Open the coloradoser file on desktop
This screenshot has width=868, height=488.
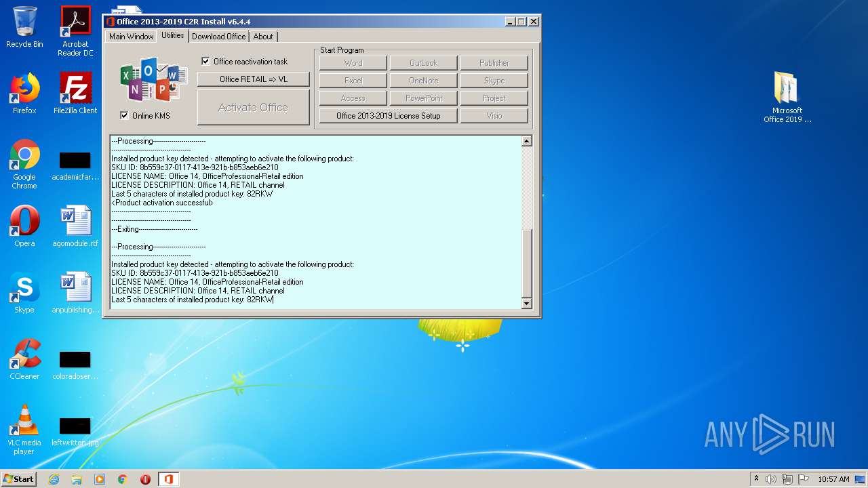tap(75, 366)
